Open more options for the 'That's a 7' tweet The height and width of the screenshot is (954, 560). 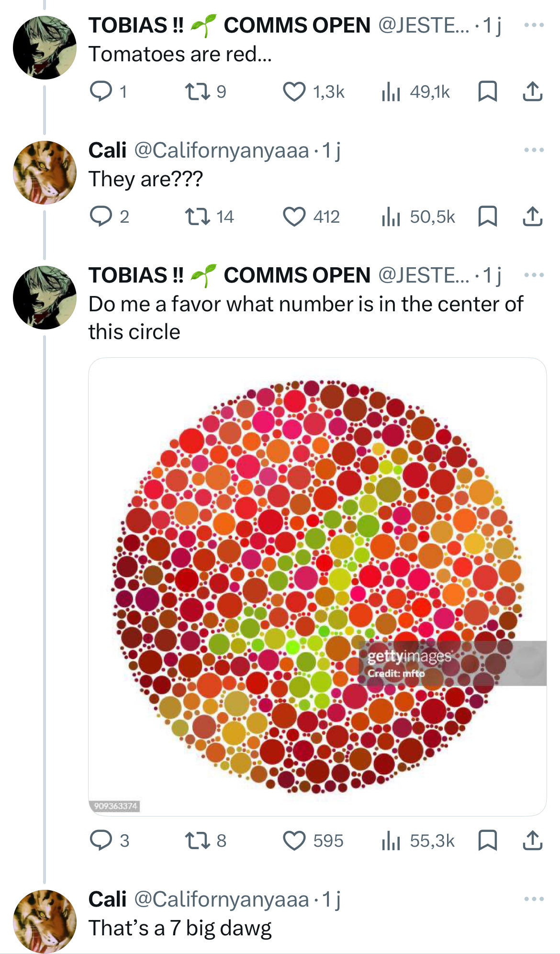(534, 899)
